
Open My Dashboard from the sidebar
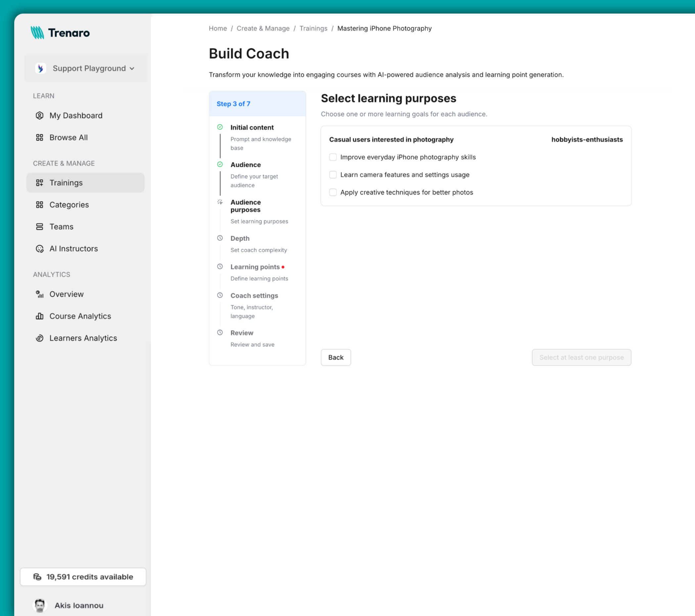pyautogui.click(x=75, y=115)
